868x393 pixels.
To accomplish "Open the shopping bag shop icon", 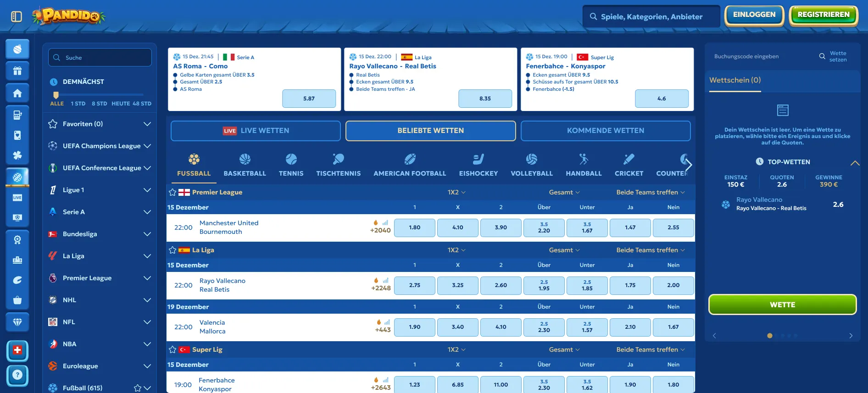I will [x=17, y=300].
